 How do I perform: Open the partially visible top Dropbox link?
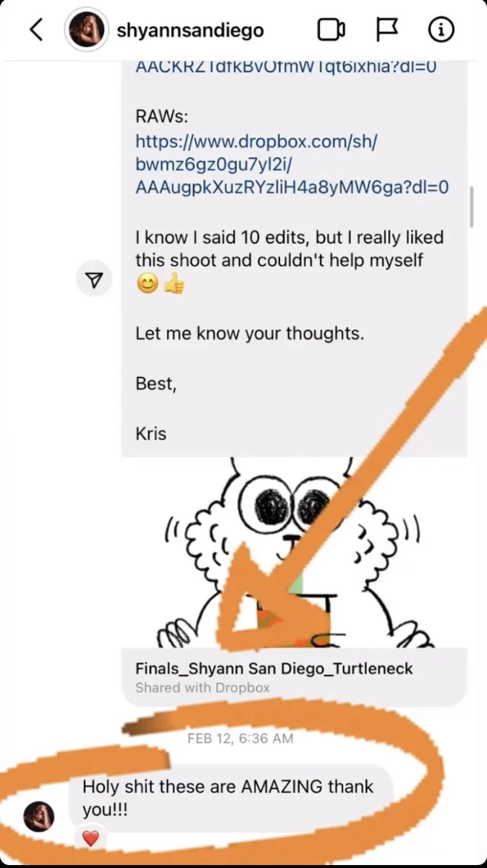286,66
